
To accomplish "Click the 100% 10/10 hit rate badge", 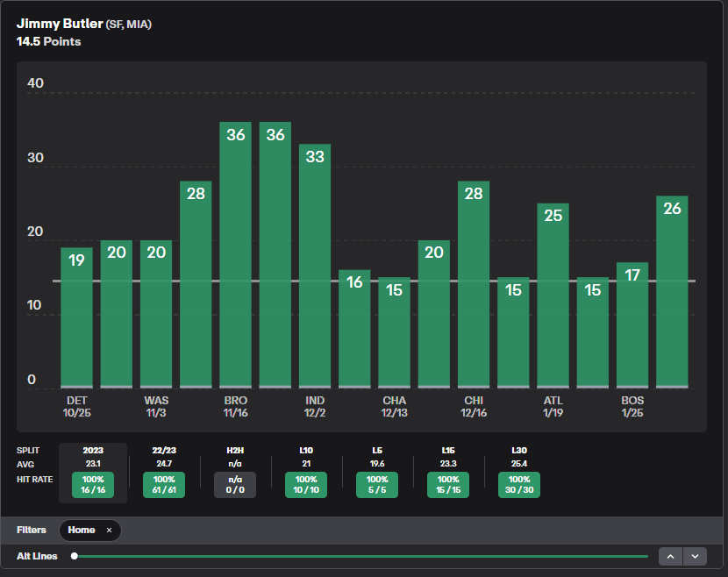I will coord(306,485).
